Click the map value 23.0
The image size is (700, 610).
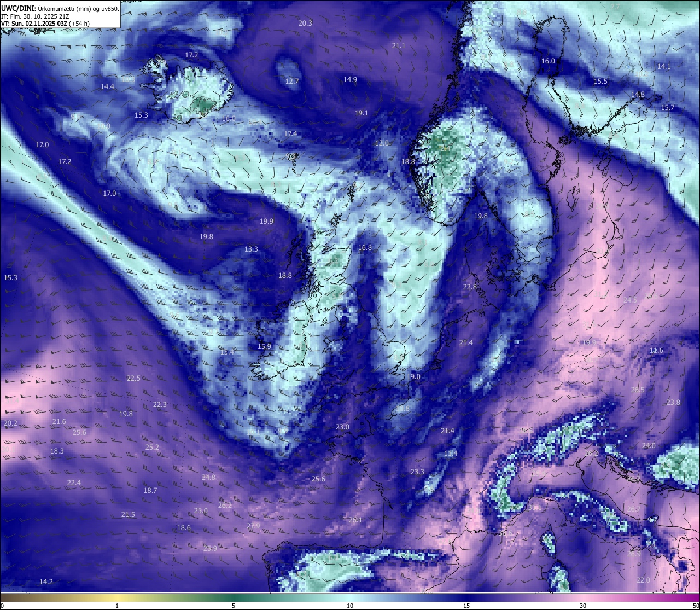342,427
